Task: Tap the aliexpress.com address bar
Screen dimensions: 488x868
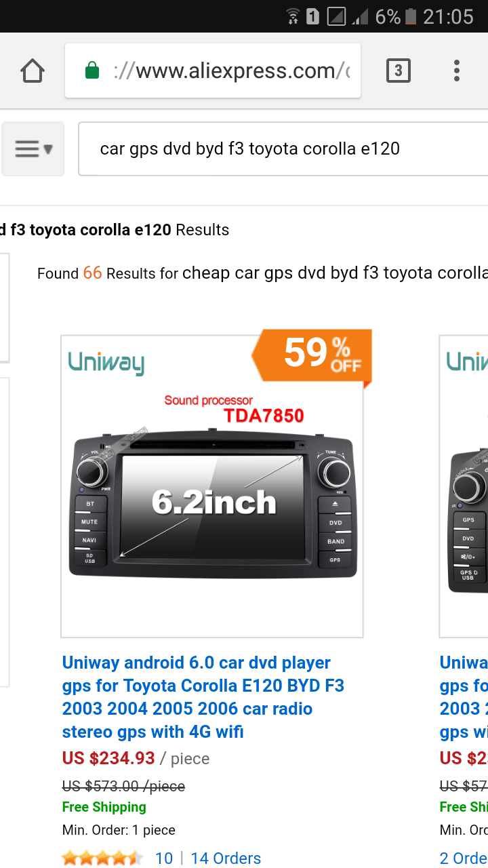Action: pyautogui.click(x=230, y=71)
